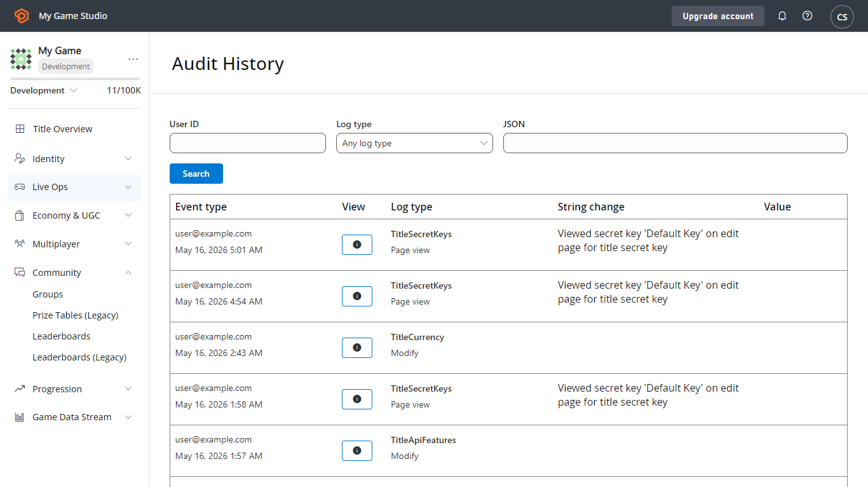View info for the 1:58 AM event
Viewport: 868px width, 487px height.
(x=357, y=399)
